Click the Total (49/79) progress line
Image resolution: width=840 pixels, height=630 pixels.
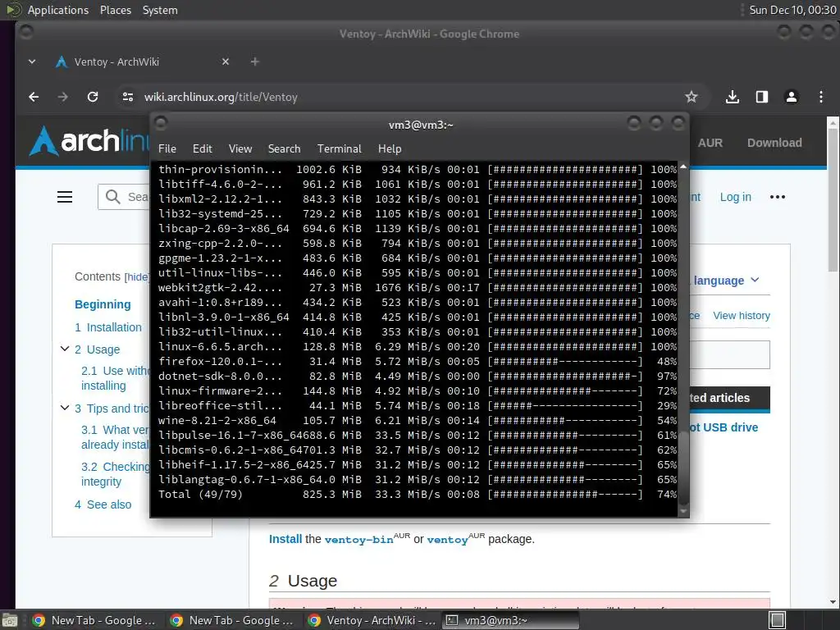pyautogui.click(x=418, y=495)
